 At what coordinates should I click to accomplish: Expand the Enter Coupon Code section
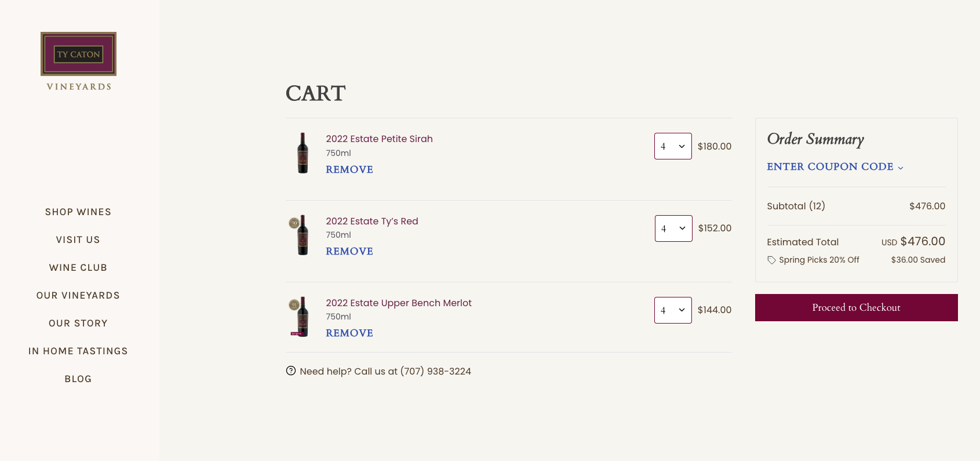click(835, 167)
